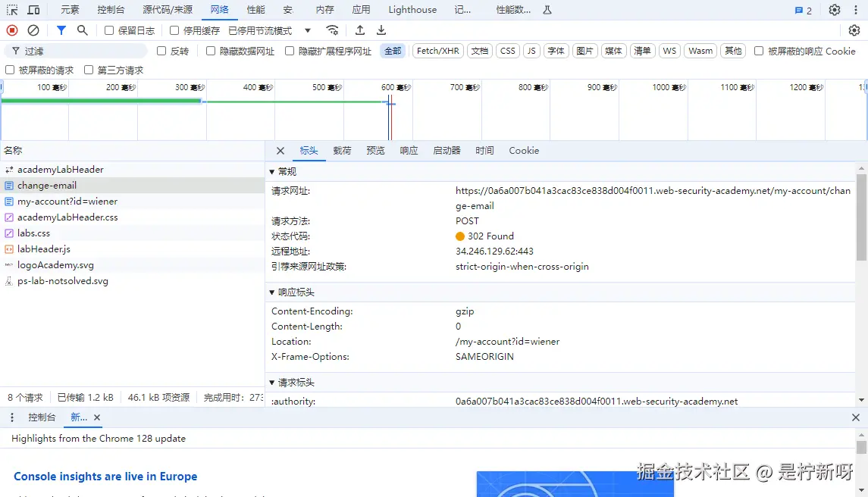Open DevTools settings gear
The height and width of the screenshot is (497, 868).
point(834,9)
